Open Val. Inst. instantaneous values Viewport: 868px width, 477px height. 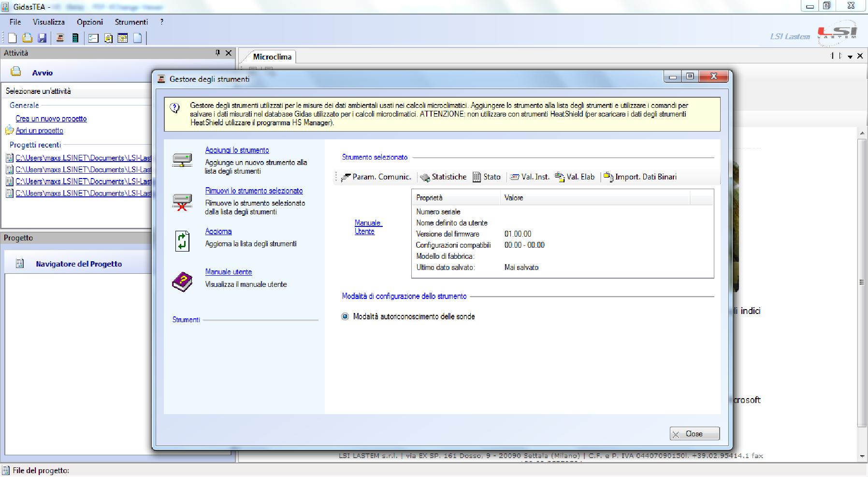click(x=530, y=177)
